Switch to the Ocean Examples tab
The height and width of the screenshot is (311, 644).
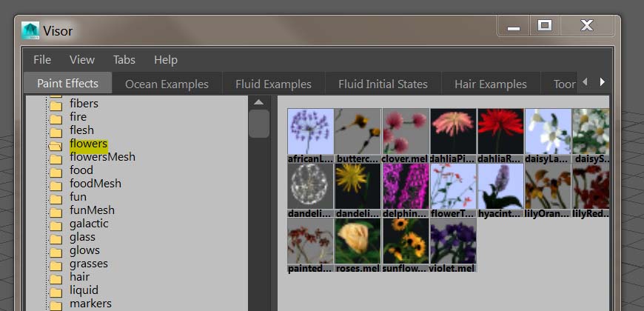[x=167, y=84]
